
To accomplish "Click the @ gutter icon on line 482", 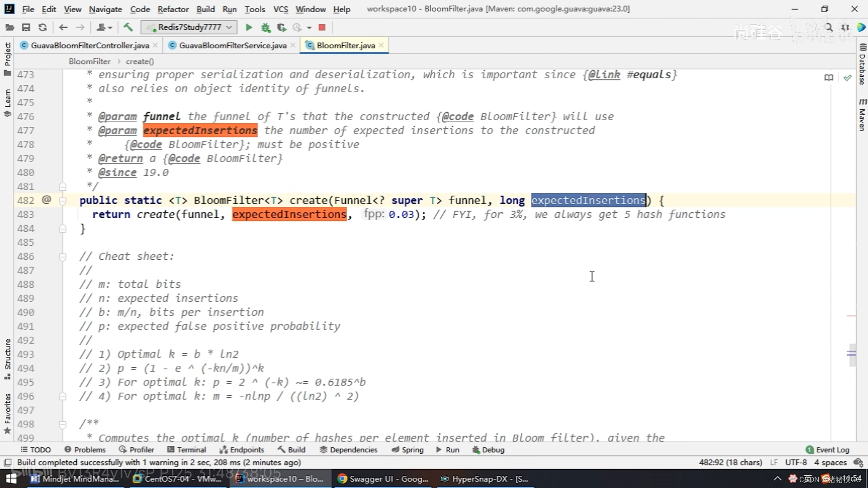I will point(47,200).
